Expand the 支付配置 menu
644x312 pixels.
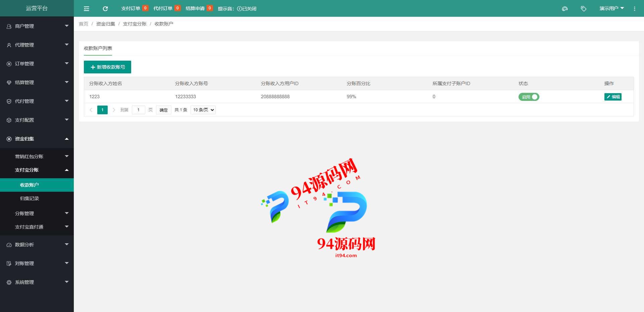(x=37, y=120)
